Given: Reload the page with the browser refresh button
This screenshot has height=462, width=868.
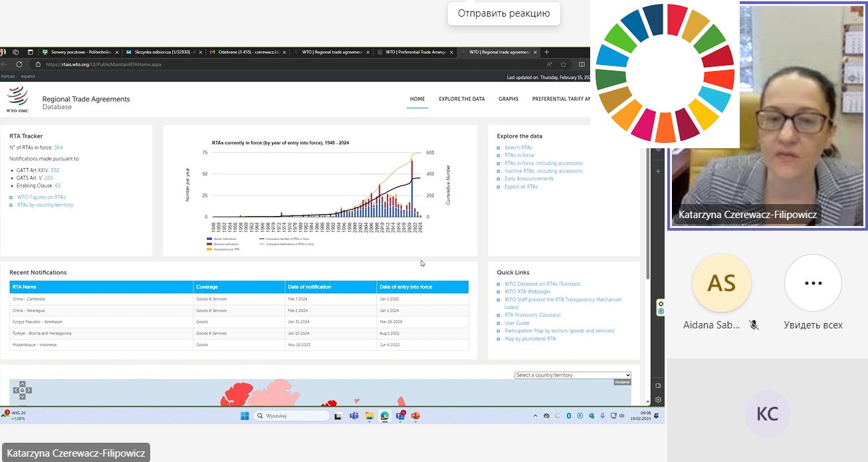Looking at the screenshot, I should pos(19,64).
